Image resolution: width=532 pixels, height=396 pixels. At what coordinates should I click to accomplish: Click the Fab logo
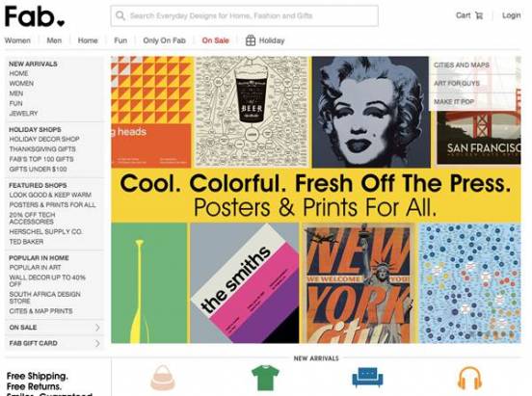(35, 16)
